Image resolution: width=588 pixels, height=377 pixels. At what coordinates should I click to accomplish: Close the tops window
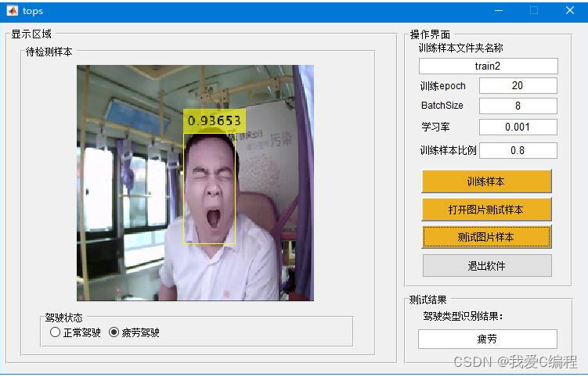[570, 11]
